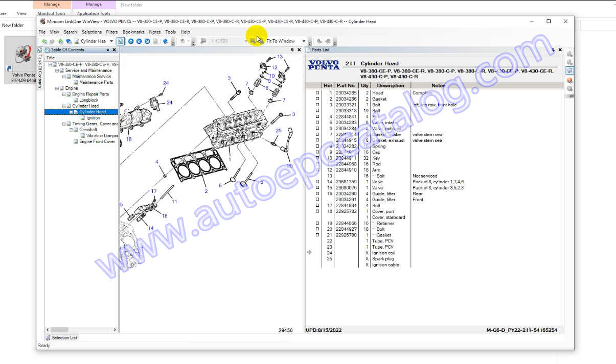Click the Part No. column header

click(x=346, y=86)
